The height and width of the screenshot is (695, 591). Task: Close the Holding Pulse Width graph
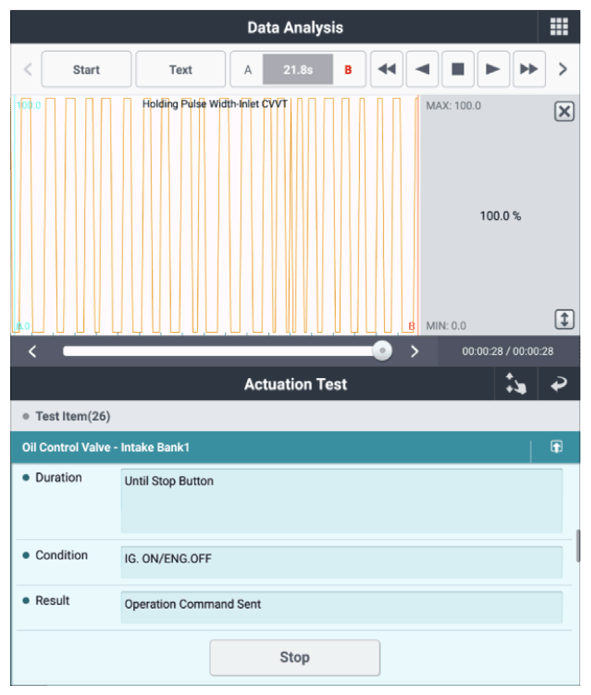tap(564, 111)
